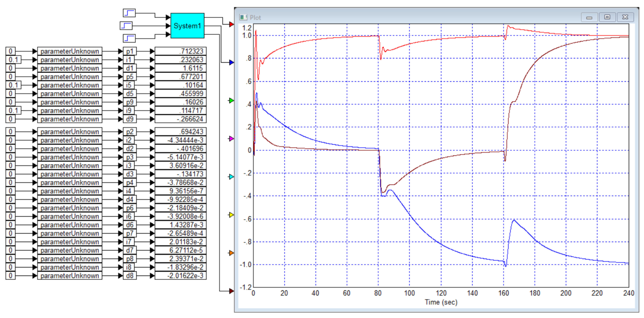Click the 0.1 constant feeding i1
The image size is (644, 318).
click(x=13, y=60)
